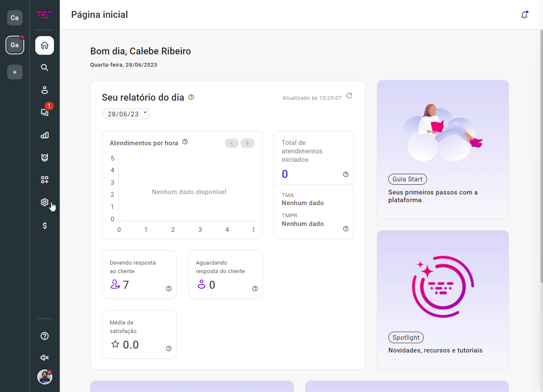Click the Quarta-feira, 28/06/2023 date text
The width and height of the screenshot is (543, 392).
[124, 65]
